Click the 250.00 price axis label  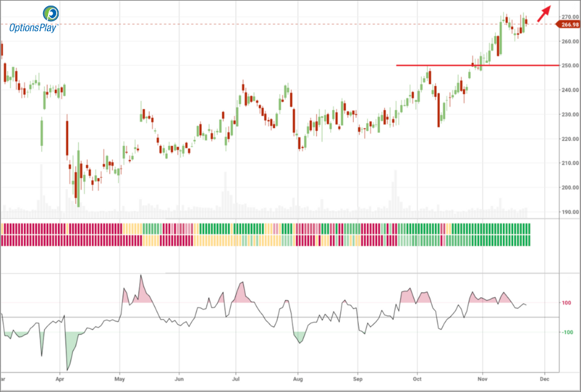tap(566, 66)
